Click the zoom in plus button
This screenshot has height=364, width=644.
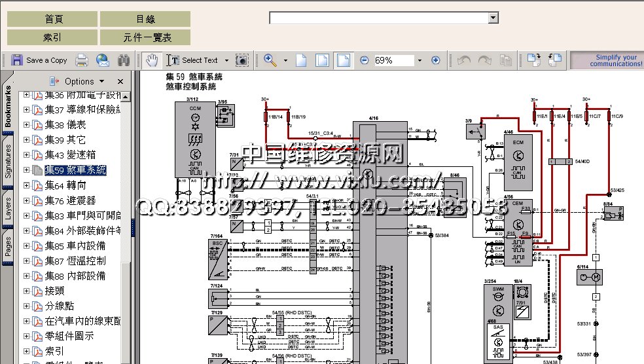click(x=436, y=60)
